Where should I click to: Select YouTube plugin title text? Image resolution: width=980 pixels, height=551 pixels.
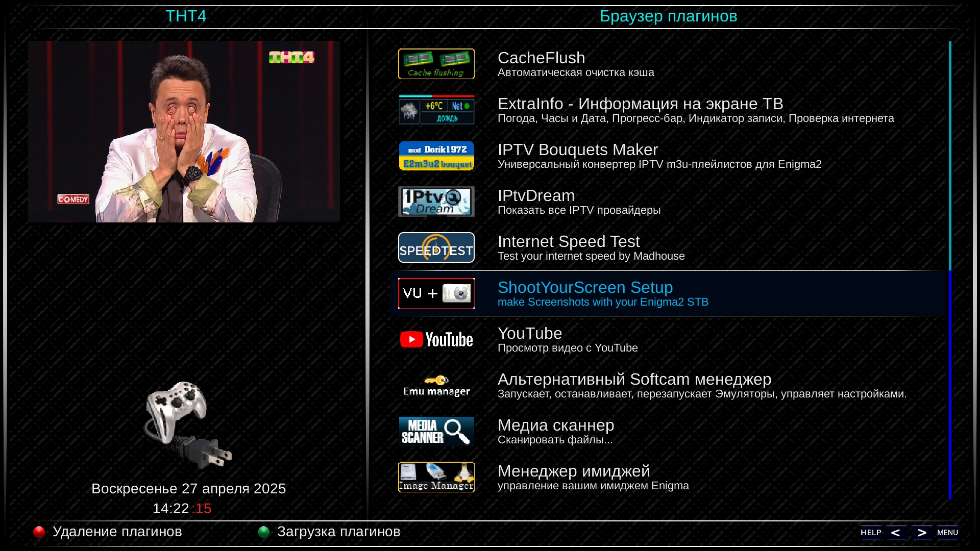[x=530, y=333]
